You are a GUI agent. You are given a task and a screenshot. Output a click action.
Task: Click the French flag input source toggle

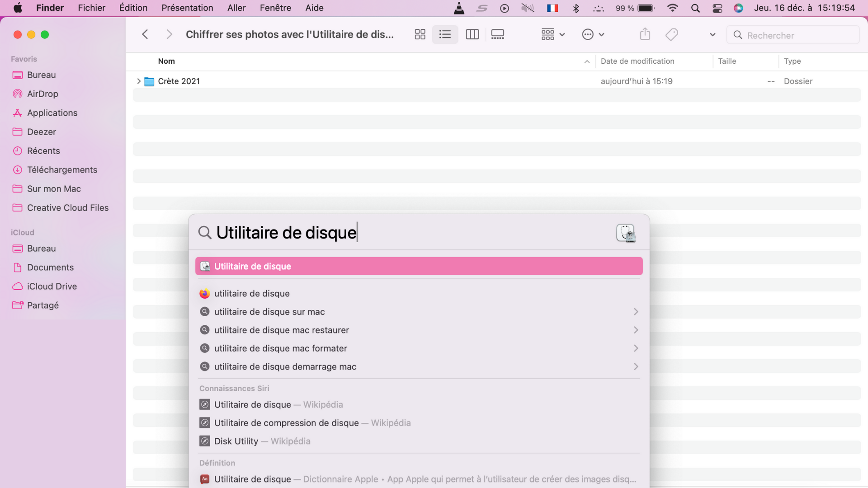(552, 8)
